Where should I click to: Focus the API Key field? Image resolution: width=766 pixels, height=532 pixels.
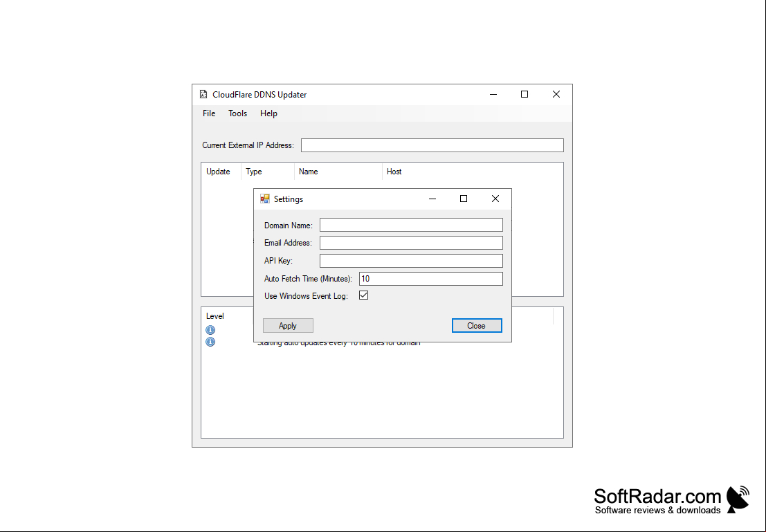[x=411, y=261]
